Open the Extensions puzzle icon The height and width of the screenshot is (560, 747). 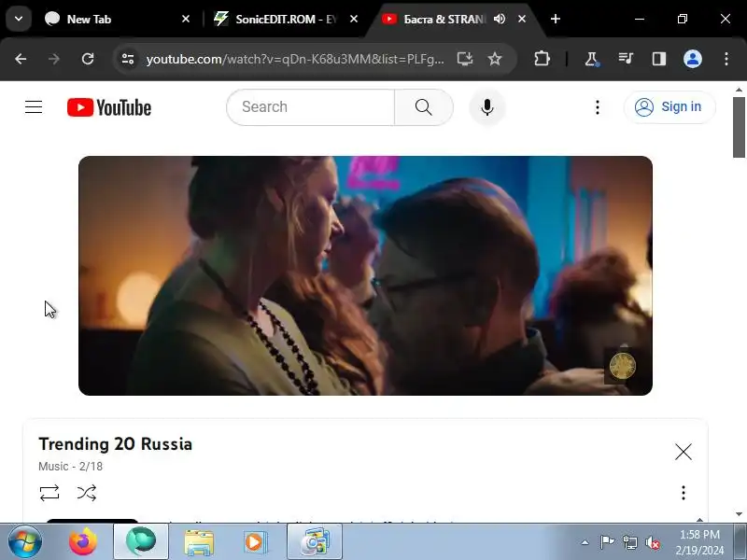coord(542,59)
